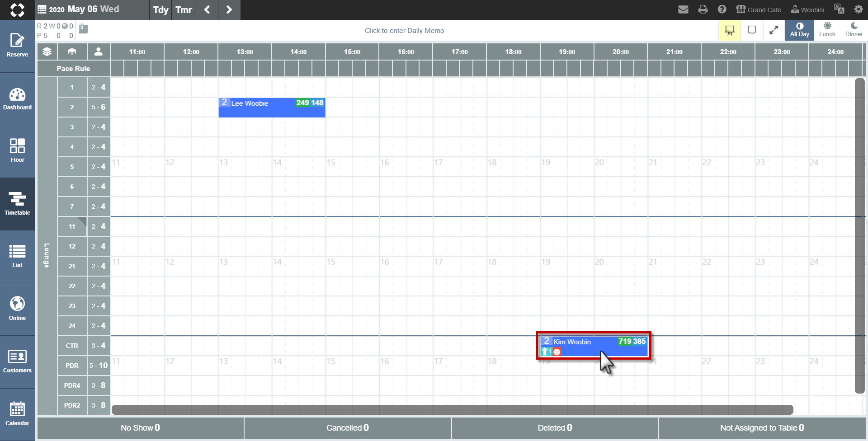Click the layers icon in table header

(x=47, y=52)
